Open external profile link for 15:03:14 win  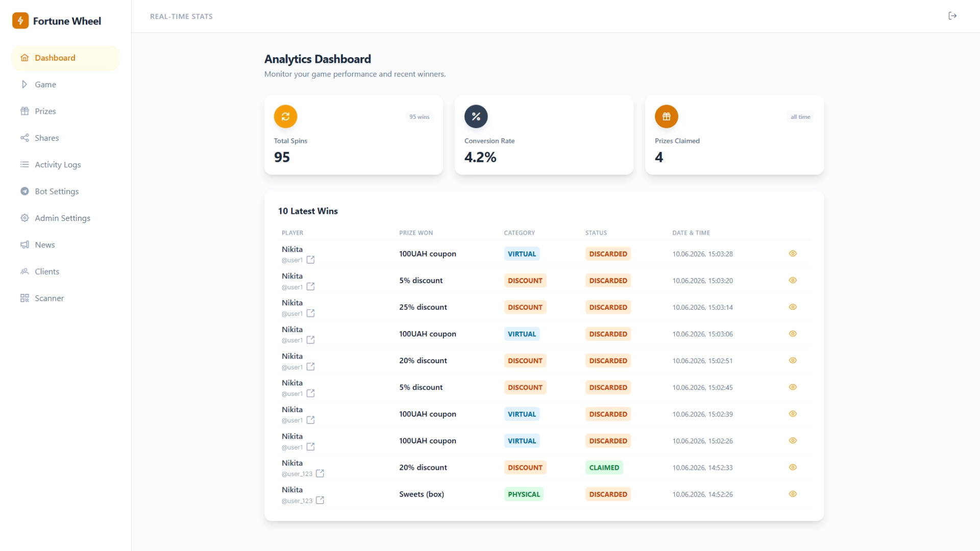coord(310,313)
